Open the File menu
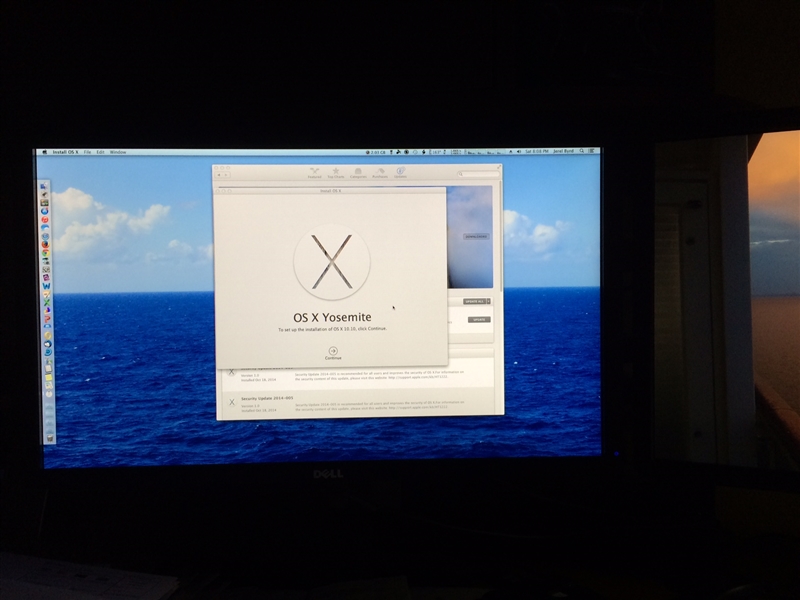 (x=87, y=152)
